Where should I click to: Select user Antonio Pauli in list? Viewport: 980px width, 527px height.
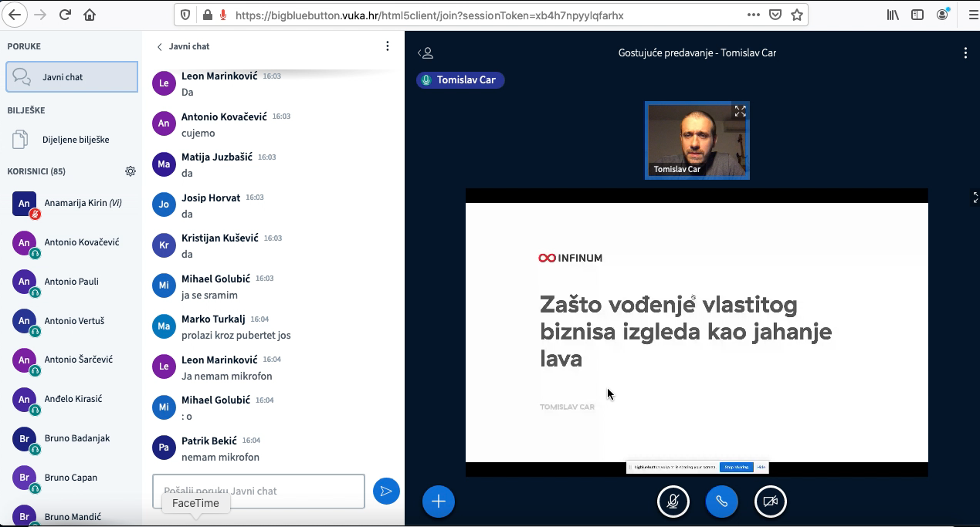[x=71, y=282]
